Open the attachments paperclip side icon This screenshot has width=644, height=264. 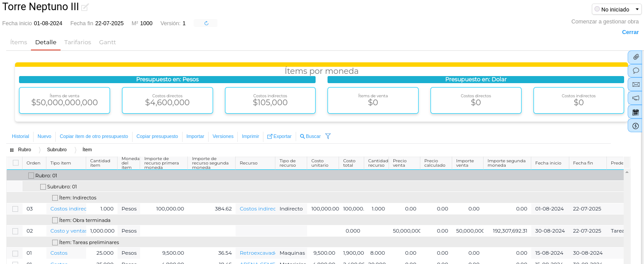tap(636, 57)
